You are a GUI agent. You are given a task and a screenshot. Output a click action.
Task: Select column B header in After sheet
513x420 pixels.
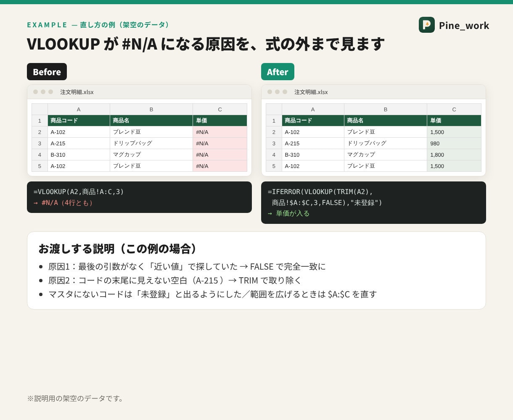click(x=386, y=109)
